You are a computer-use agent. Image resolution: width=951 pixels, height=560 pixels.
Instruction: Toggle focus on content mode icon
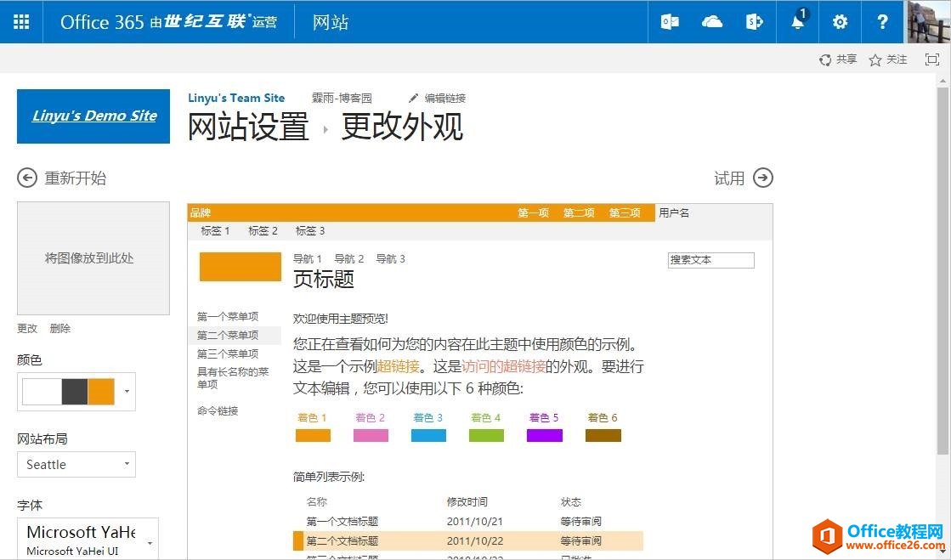932,59
